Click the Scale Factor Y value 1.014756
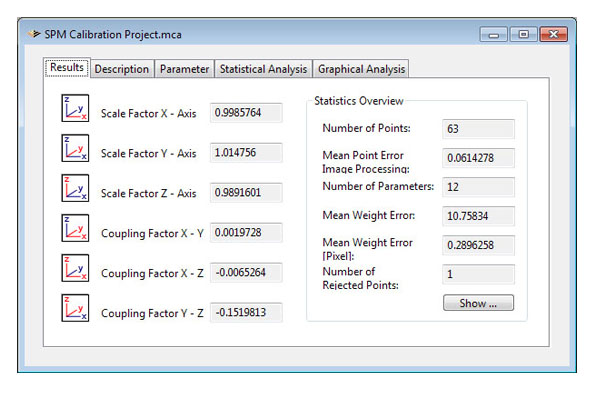 pos(246,153)
